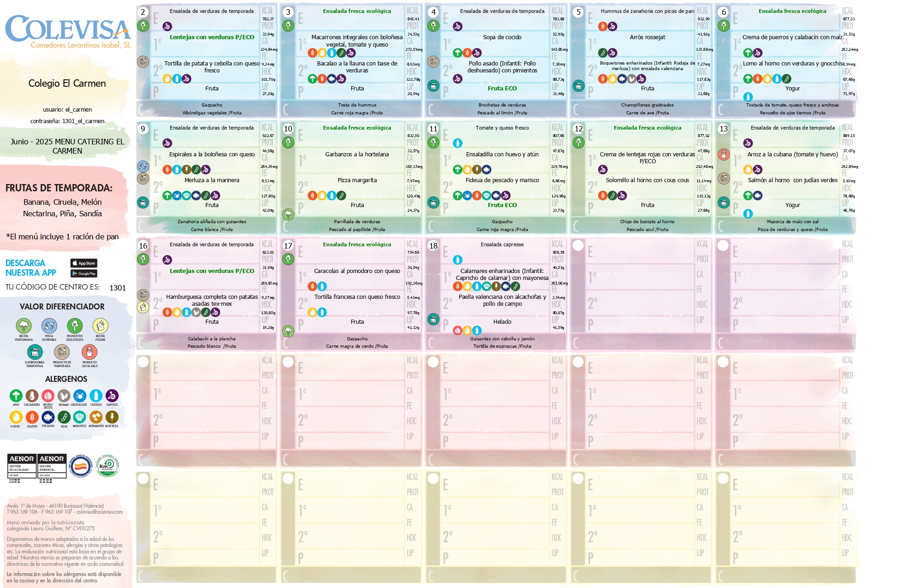Screen dimensions: 900x588
Task: Click the Colevisa company logo
Action: click(68, 31)
